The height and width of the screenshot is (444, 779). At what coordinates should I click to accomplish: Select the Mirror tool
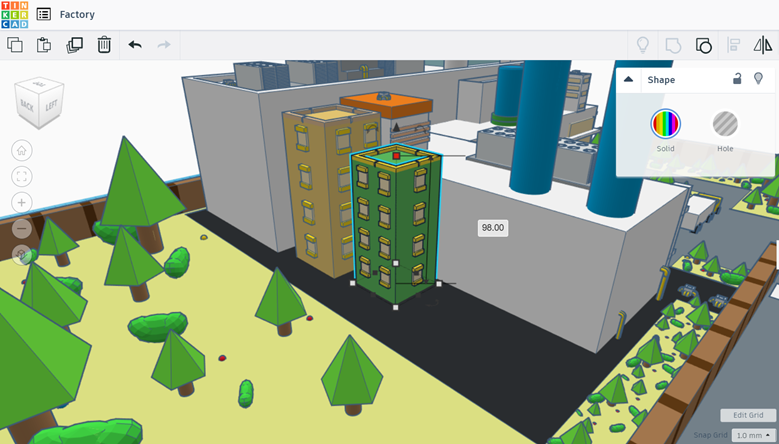click(x=763, y=45)
